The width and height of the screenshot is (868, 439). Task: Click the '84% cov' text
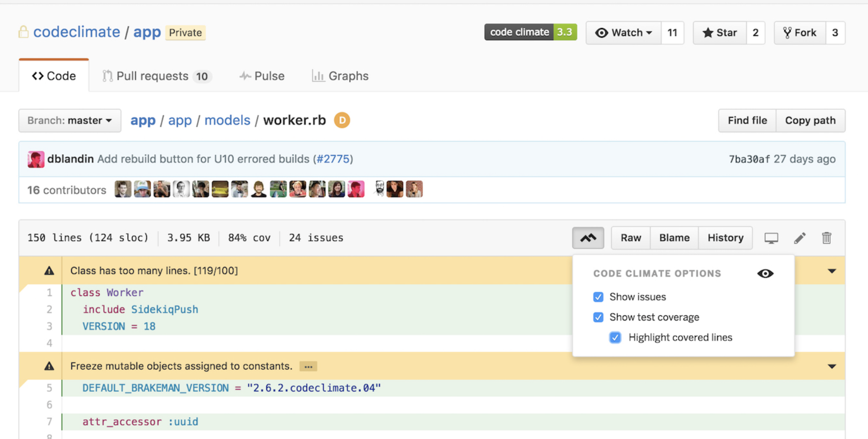(x=249, y=238)
